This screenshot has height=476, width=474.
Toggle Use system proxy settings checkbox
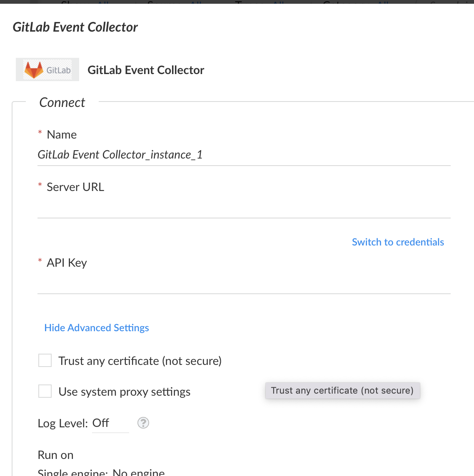[45, 391]
